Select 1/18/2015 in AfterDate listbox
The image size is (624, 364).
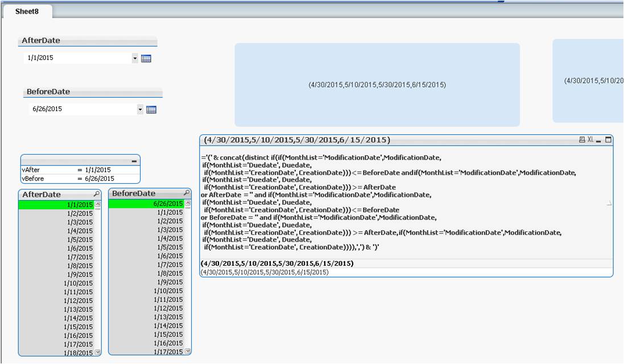56,353
